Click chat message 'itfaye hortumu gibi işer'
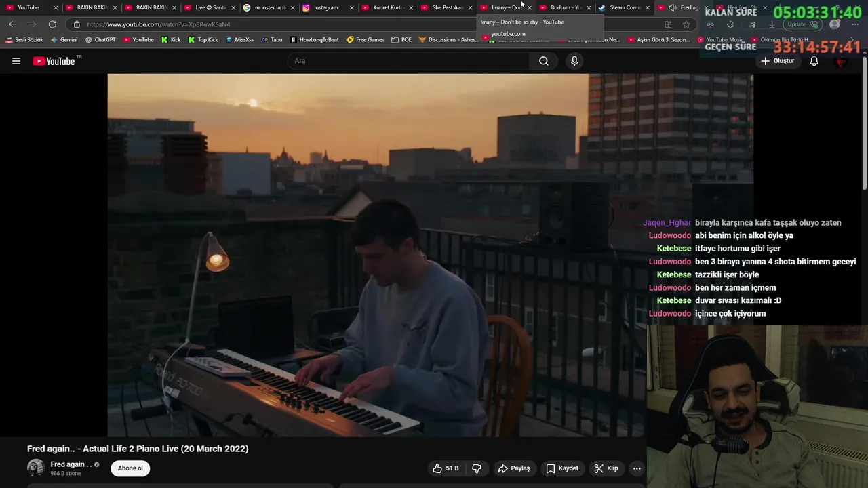 click(738, 249)
